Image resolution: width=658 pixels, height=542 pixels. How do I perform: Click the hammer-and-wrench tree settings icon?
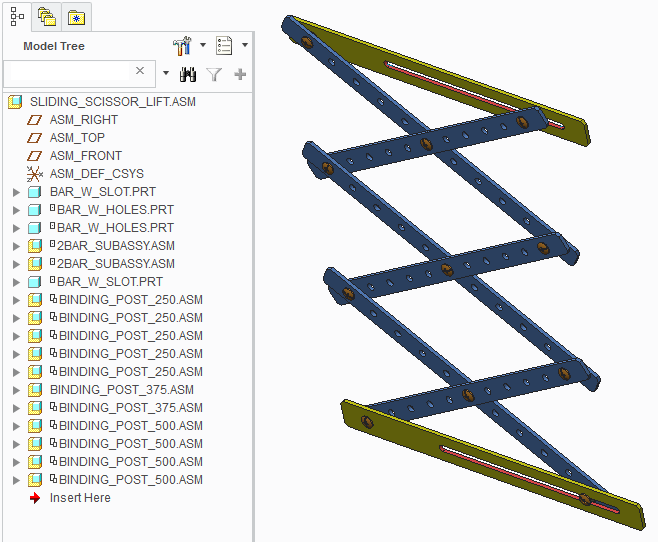[182, 45]
